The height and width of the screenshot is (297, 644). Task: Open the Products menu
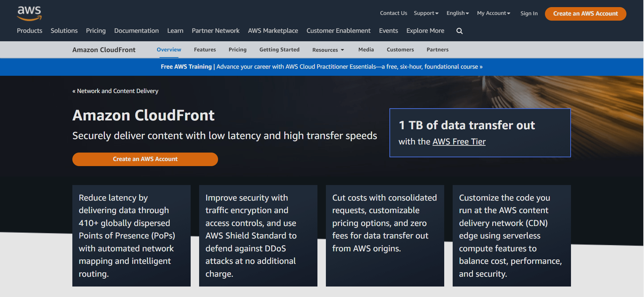pos(30,31)
